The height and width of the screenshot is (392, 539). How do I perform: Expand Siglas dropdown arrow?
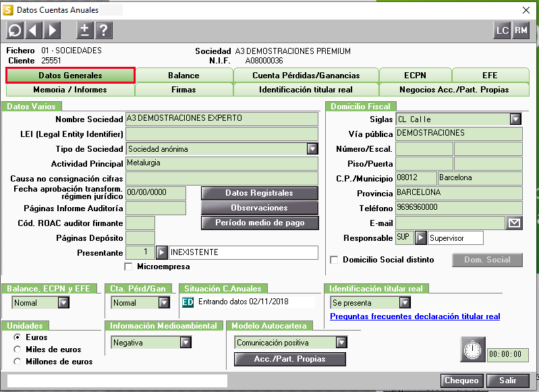click(x=515, y=119)
